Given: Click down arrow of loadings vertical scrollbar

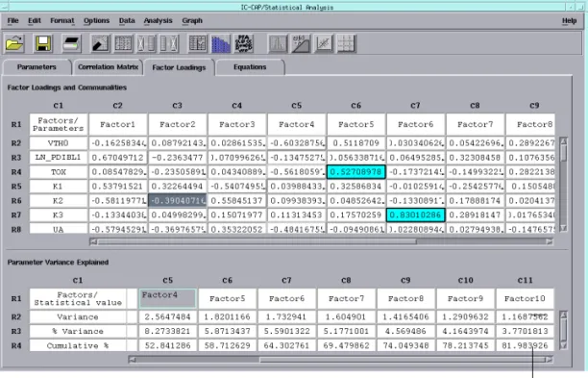Looking at the screenshot, I should tap(563, 228).
